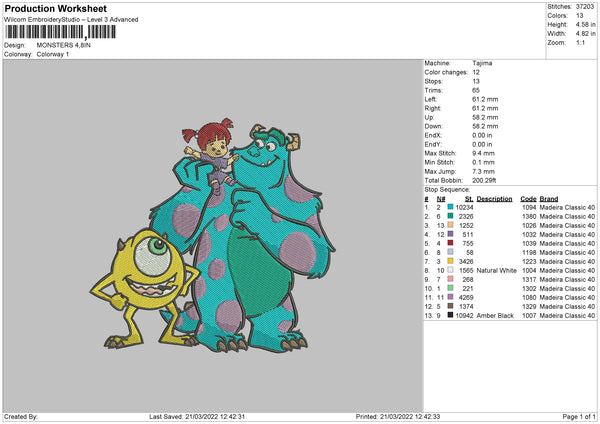Select the Max Stitch value '9.4 mm'

point(483,153)
